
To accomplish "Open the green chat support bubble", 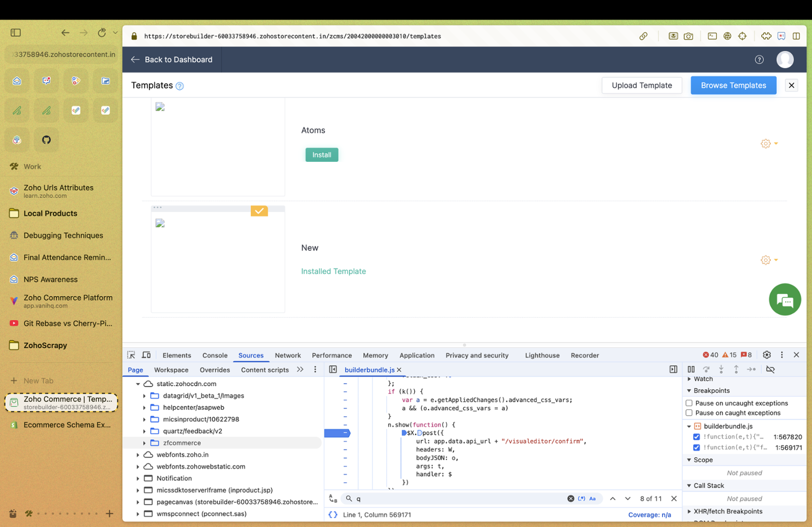I will [x=785, y=300].
